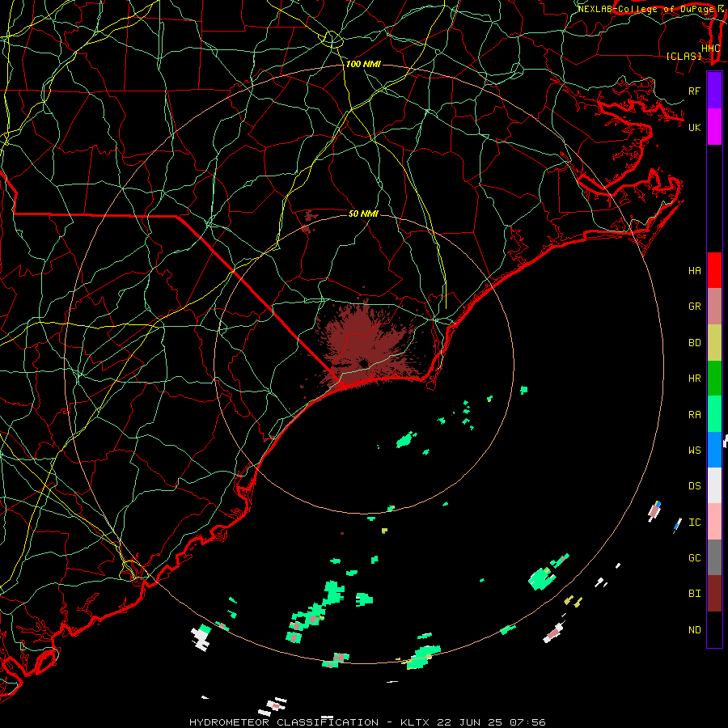
Task: Click the BD legend label
Action: (x=694, y=343)
